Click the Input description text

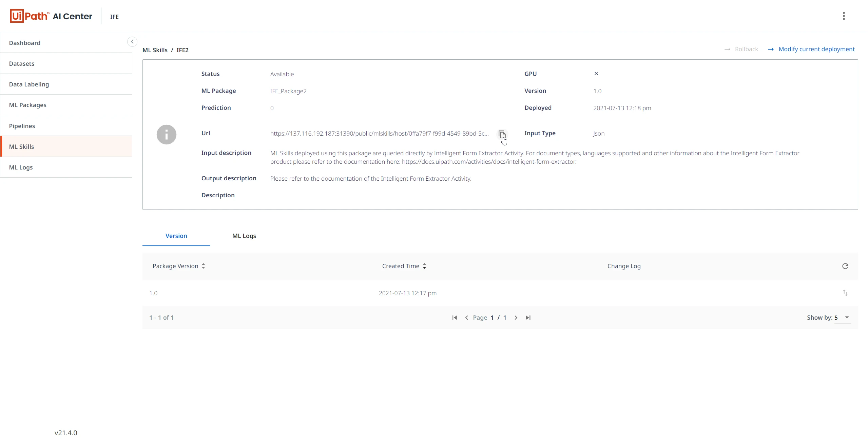(x=535, y=157)
